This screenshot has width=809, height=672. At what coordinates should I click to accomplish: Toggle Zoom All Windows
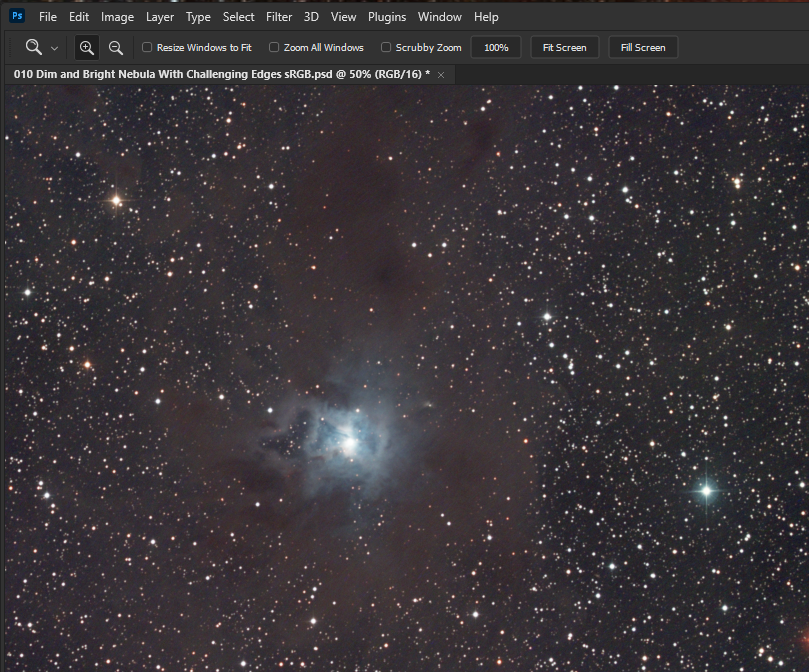point(276,46)
